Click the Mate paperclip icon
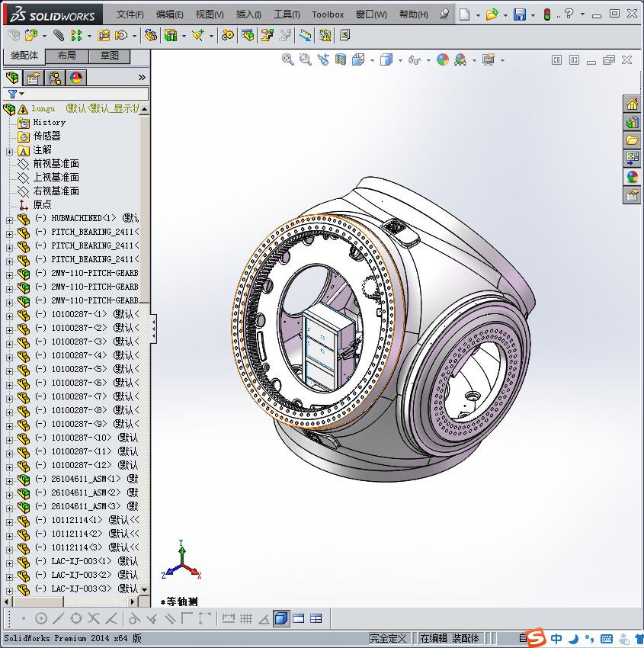Screen dimensions: 644x648 click(59, 36)
